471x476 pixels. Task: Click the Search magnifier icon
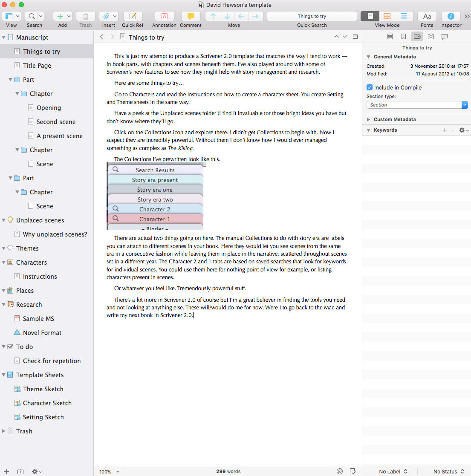click(32, 16)
